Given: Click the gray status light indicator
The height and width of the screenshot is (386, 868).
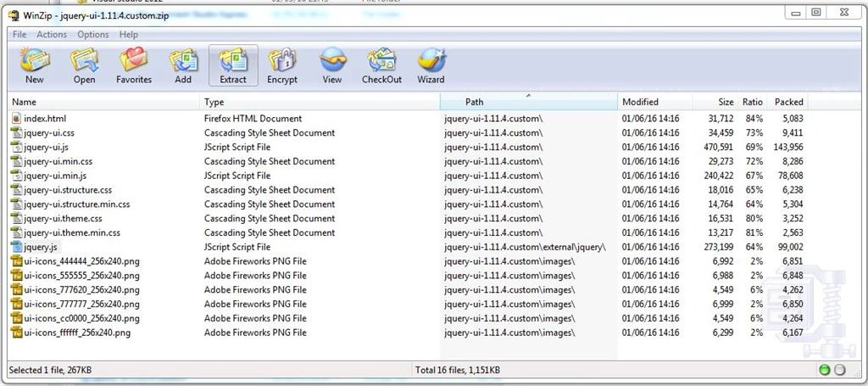Looking at the screenshot, I should coord(840,370).
